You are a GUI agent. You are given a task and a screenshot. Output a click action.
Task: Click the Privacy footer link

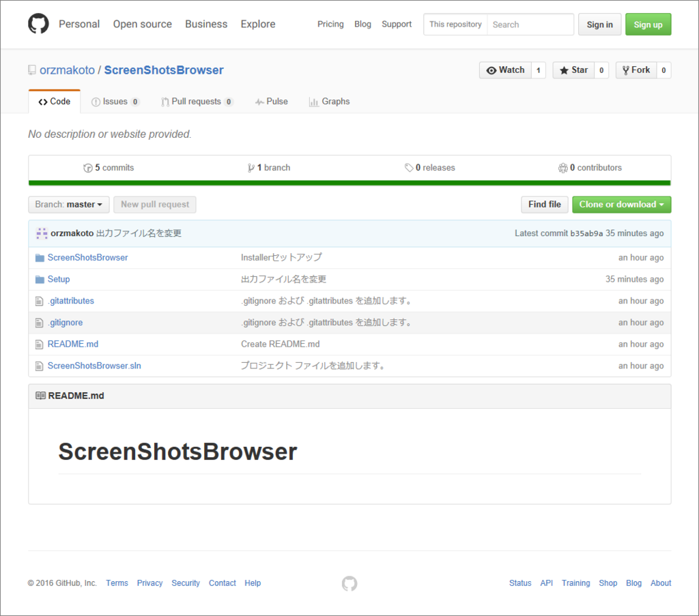pyautogui.click(x=149, y=583)
